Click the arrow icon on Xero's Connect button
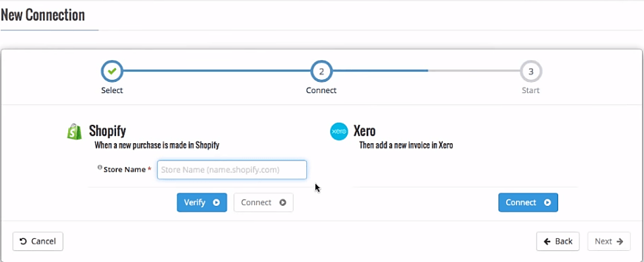Viewport: 644px width, 262px height. (547, 203)
